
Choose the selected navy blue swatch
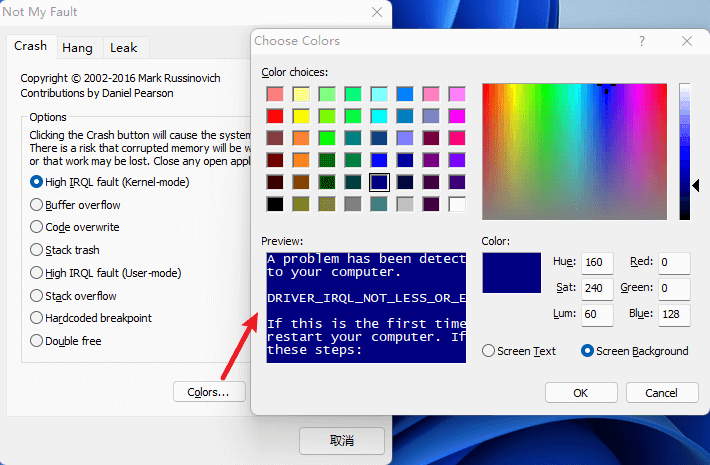[x=378, y=182]
